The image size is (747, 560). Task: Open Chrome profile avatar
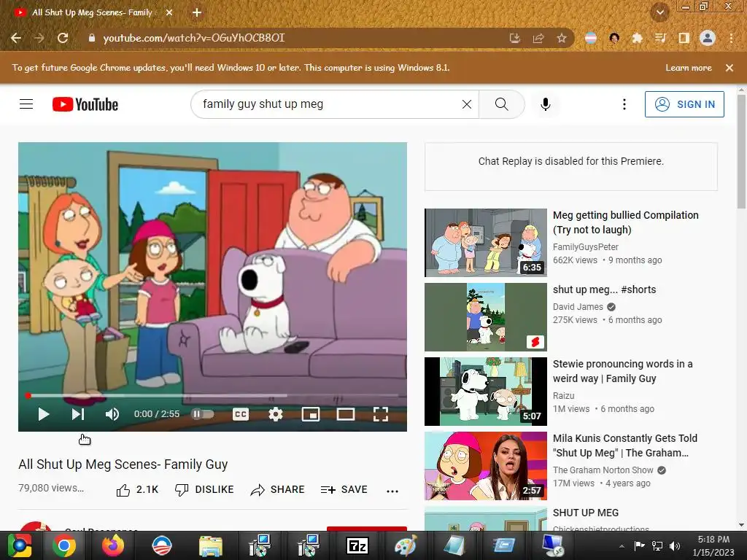tap(708, 38)
